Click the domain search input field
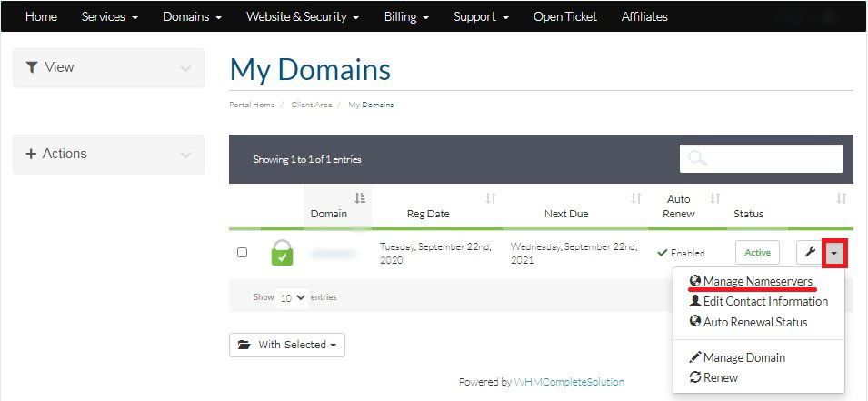 [771, 158]
